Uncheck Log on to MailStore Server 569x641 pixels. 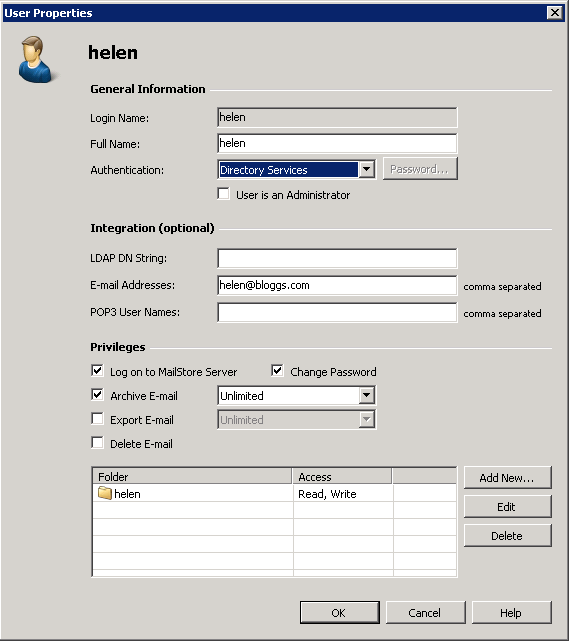pyautogui.click(x=97, y=371)
